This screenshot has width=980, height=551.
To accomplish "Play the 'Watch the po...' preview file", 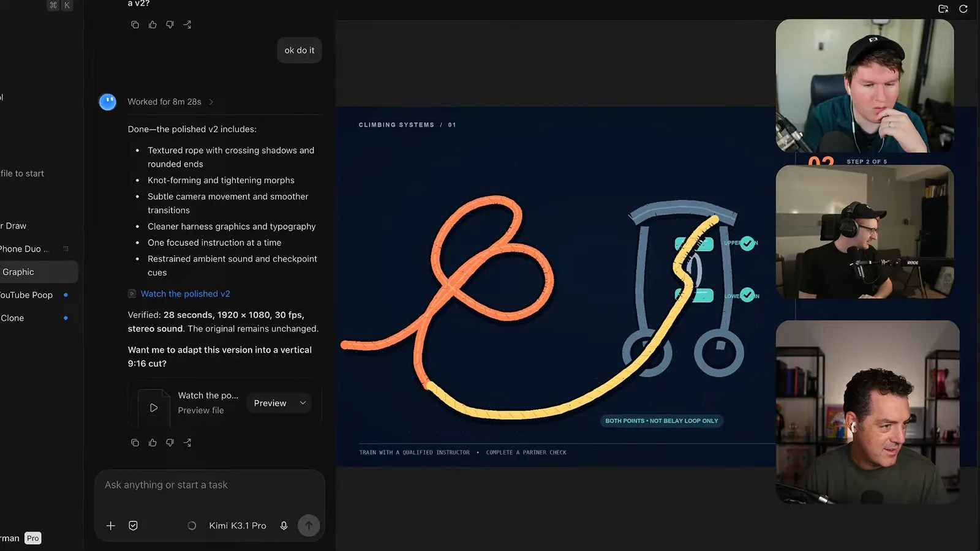I will (x=154, y=408).
